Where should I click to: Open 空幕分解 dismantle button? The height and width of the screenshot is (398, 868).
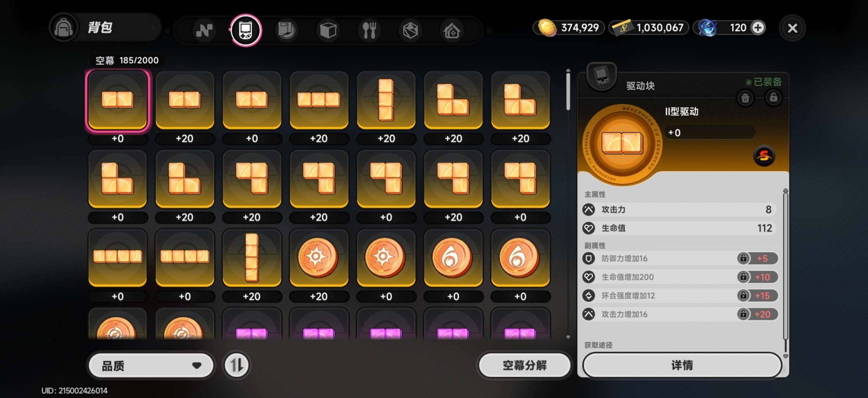coord(524,365)
